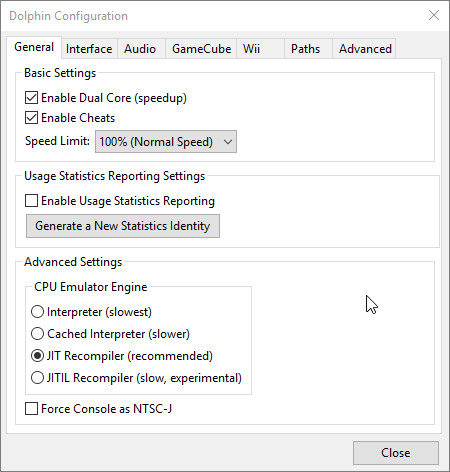
Task: Open the Audio tab
Action: (140, 49)
